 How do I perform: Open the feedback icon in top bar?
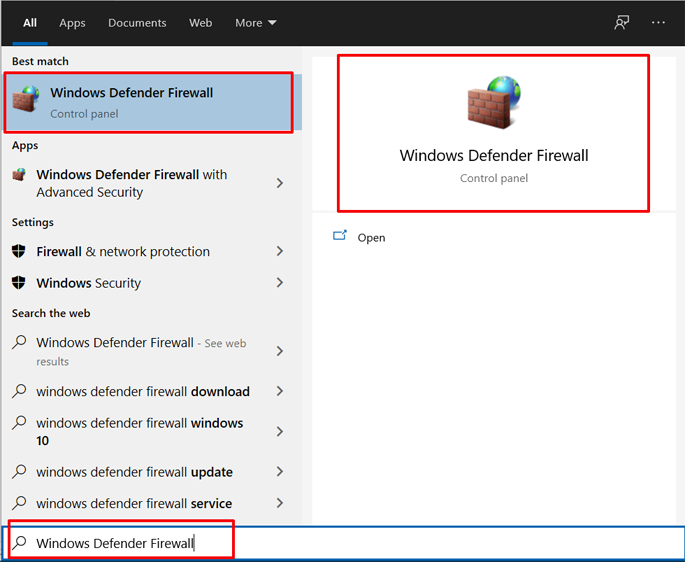[x=622, y=23]
